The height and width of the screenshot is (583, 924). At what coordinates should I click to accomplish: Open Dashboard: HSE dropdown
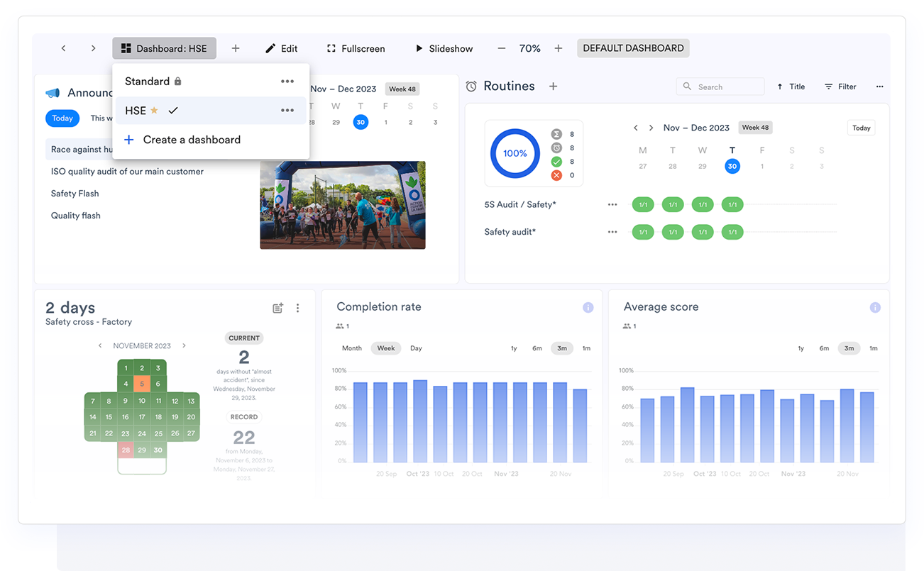pyautogui.click(x=164, y=48)
